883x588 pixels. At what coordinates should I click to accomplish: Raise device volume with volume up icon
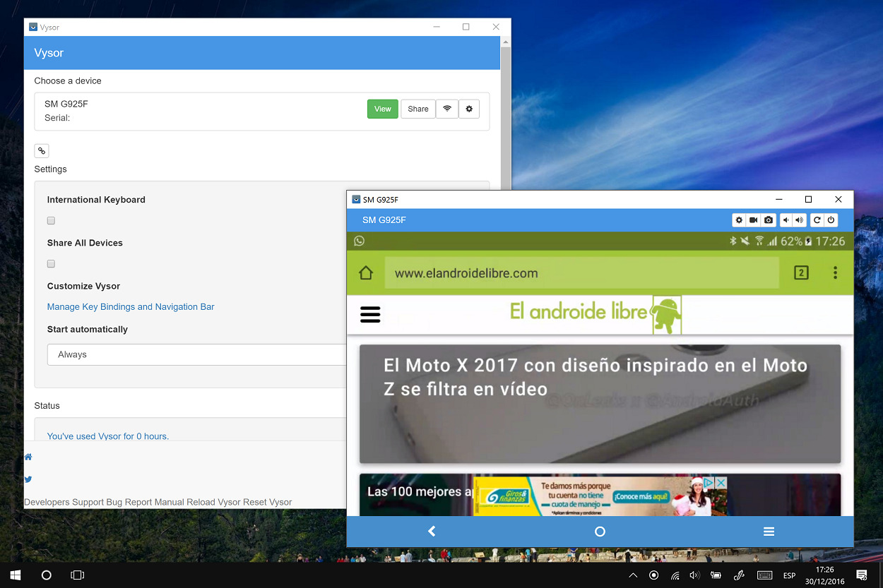(x=800, y=220)
